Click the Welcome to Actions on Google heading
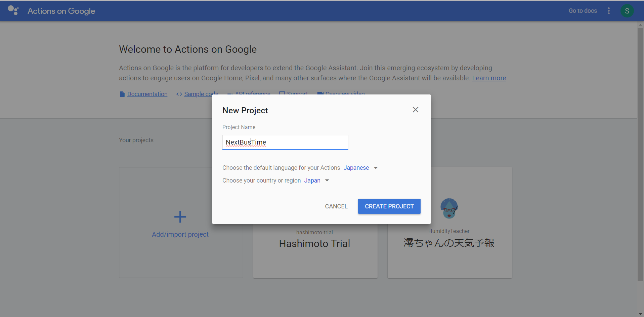644x317 pixels. (x=188, y=49)
